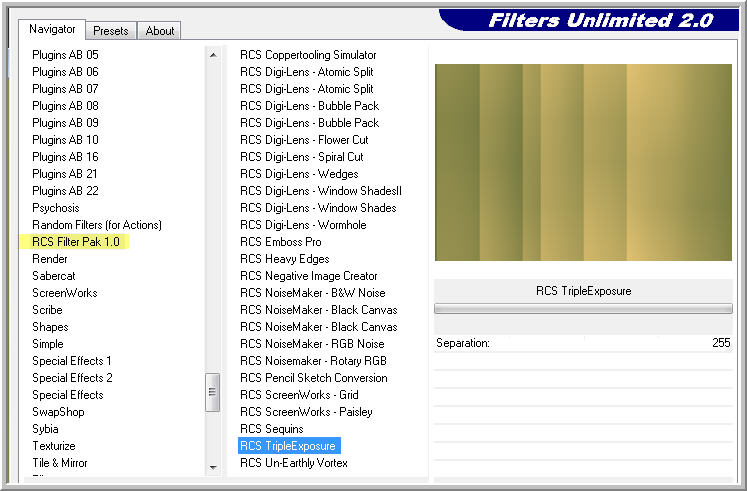Pick the Scribe category
The width and height of the screenshot is (747, 491).
point(47,310)
